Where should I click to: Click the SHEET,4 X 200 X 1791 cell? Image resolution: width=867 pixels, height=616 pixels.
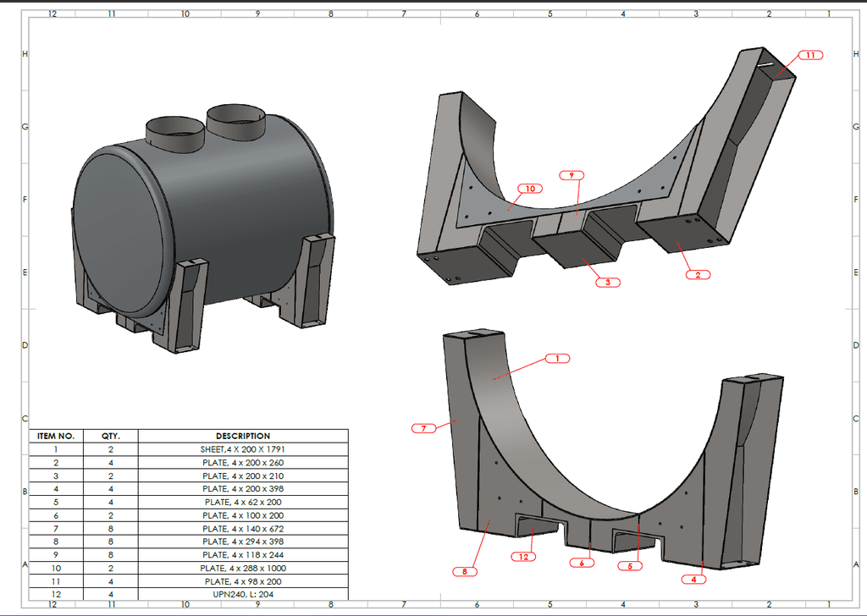(243, 449)
